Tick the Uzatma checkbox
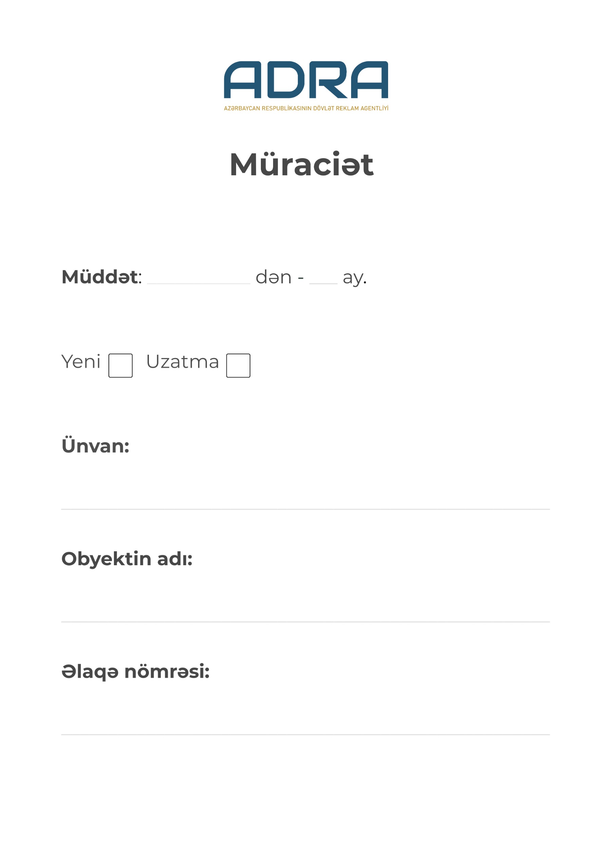This screenshot has width=612, height=868. pos(238,366)
